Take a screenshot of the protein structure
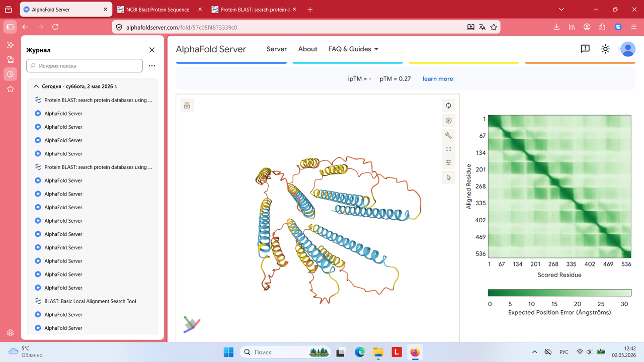Image resolution: width=644 pixels, height=362 pixels. tap(449, 120)
